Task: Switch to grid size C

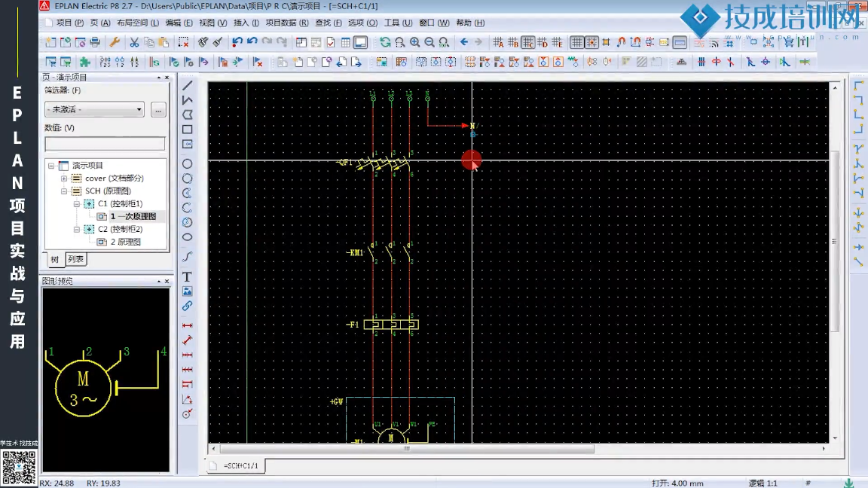Action: coord(528,42)
